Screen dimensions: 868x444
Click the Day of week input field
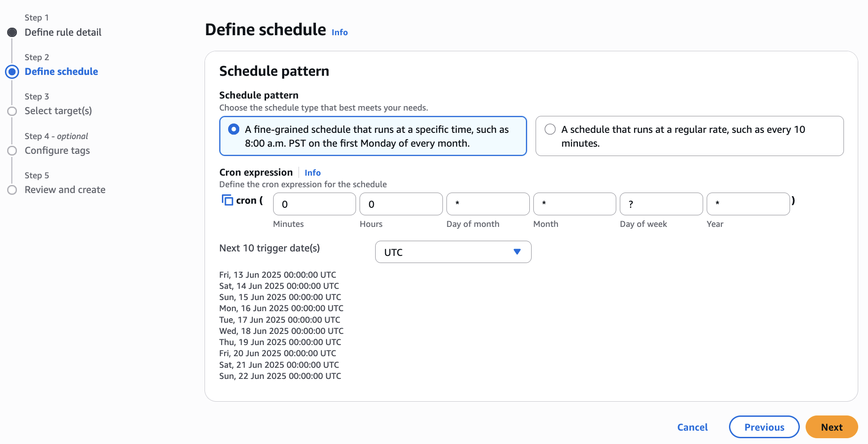(x=661, y=204)
